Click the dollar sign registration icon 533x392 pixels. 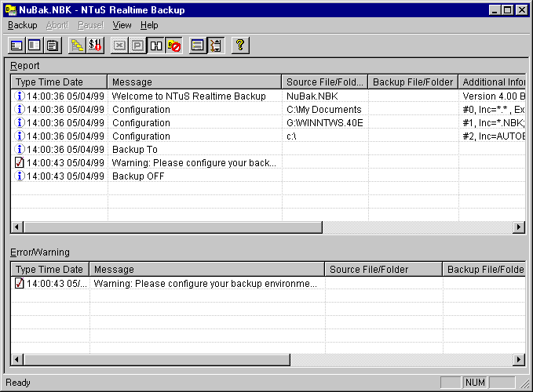(x=95, y=45)
